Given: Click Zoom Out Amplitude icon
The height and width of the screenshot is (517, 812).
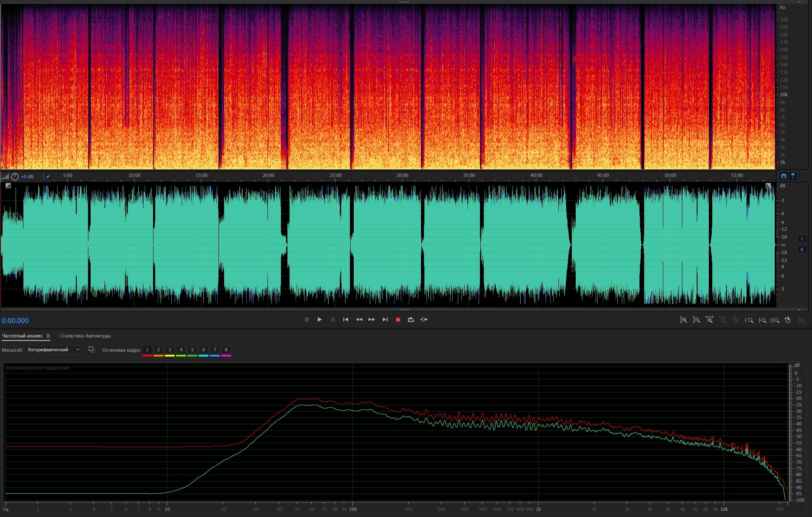Looking at the screenshot, I should tap(696, 320).
